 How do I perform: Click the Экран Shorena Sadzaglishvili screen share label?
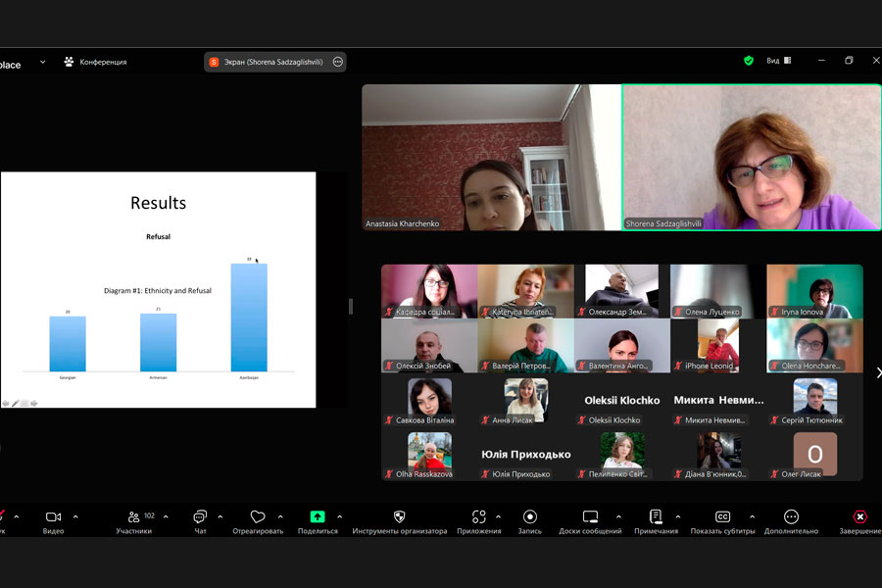[273, 62]
